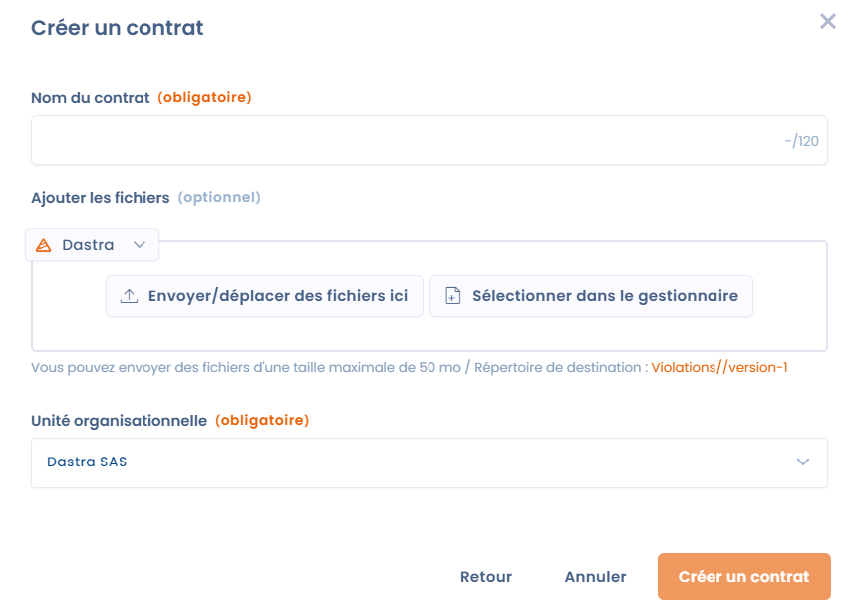The image size is (857, 616).
Task: Click the Ajouter les fichiers label
Action: click(101, 198)
